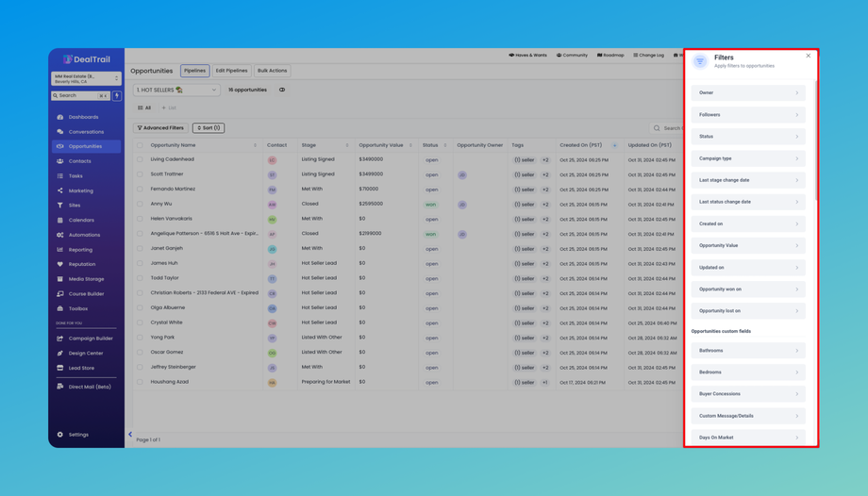Open the HOT SELLERS pipeline dropdown
The height and width of the screenshot is (496, 868).
pyautogui.click(x=176, y=90)
